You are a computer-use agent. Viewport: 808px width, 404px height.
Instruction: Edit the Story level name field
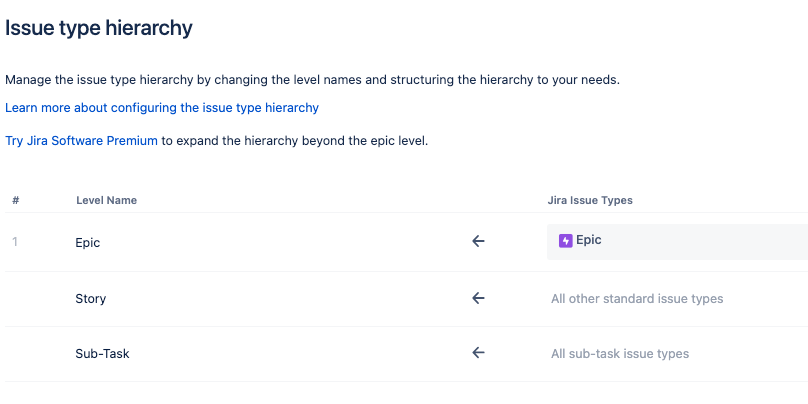click(x=258, y=299)
